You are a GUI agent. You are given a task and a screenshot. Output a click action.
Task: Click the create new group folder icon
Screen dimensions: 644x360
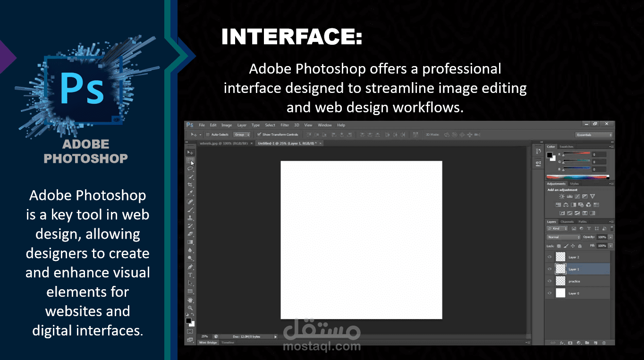tap(587, 343)
